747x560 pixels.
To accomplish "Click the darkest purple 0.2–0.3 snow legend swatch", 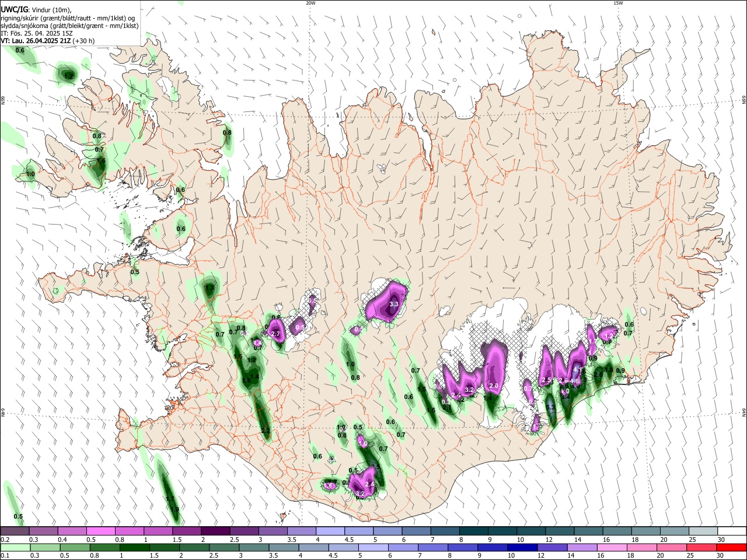I will pyautogui.click(x=15, y=531).
